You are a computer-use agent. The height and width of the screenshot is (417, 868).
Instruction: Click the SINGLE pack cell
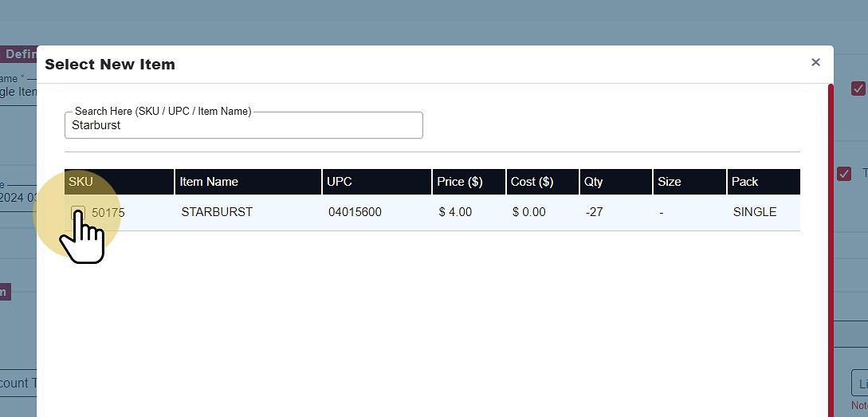[x=755, y=212]
